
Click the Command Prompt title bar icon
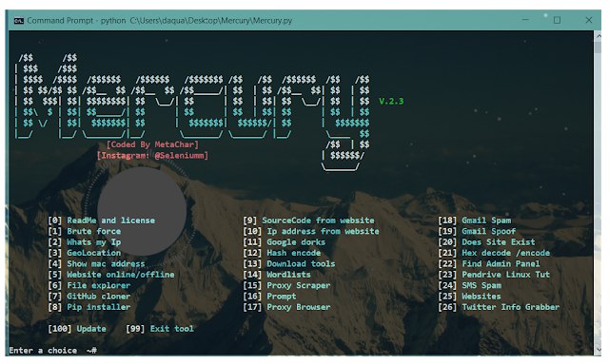[19, 21]
